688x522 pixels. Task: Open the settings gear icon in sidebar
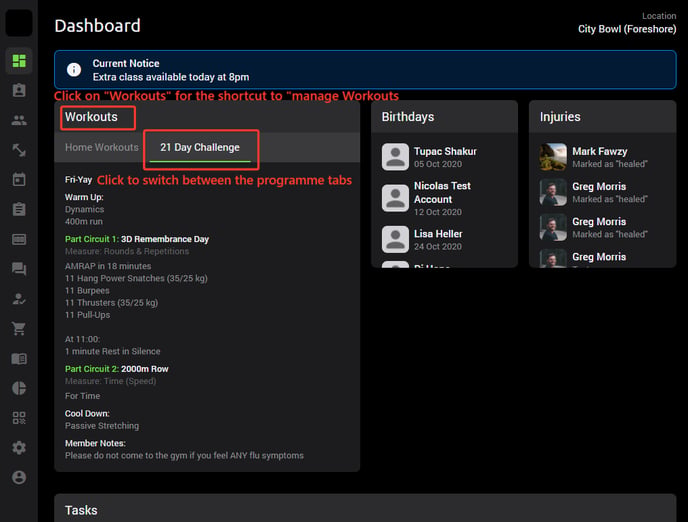click(x=19, y=447)
